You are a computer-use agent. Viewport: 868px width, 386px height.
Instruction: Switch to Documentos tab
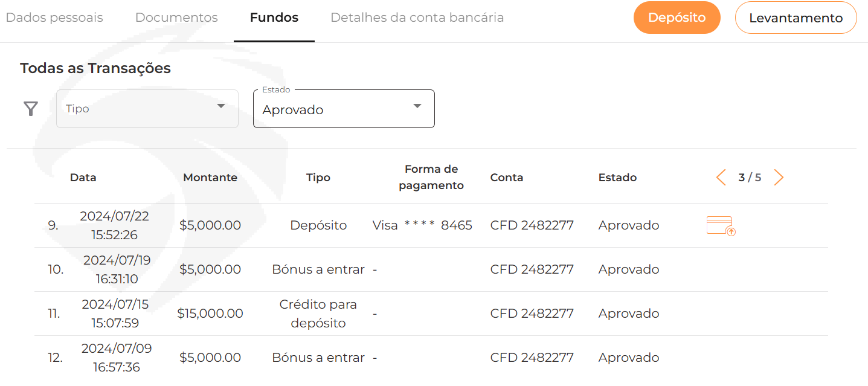[x=176, y=18]
